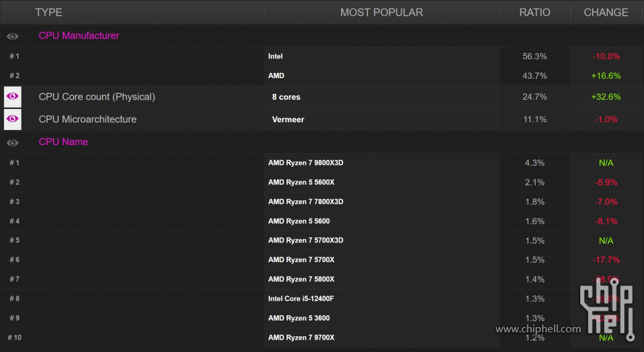Click the +16.6% change for AMD
This screenshot has height=352, width=644.
point(606,76)
